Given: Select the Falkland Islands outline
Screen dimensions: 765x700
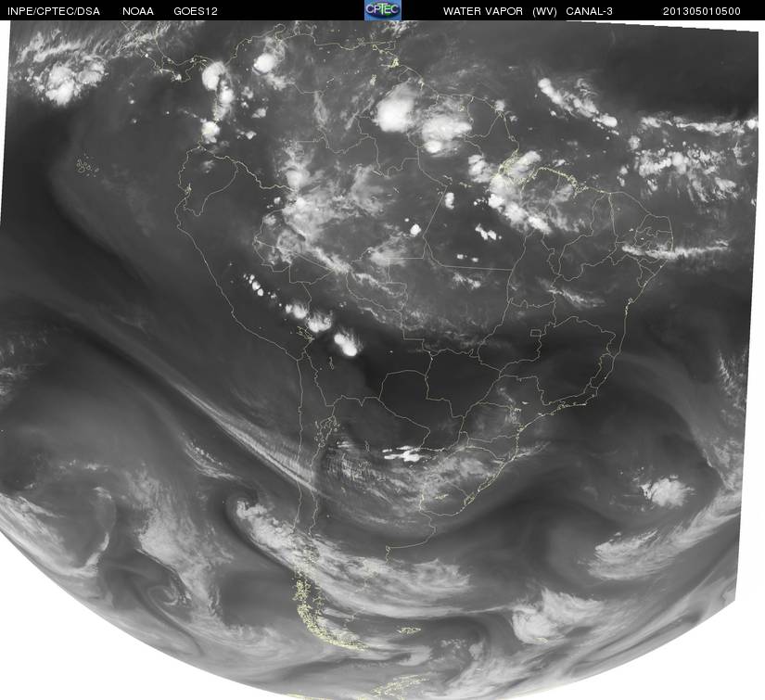Looking at the screenshot, I should [x=407, y=630].
